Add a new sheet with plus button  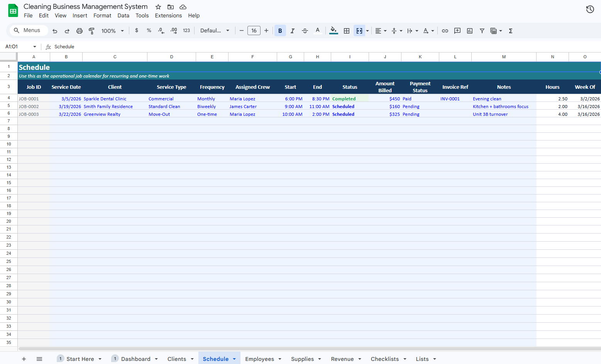pyautogui.click(x=24, y=359)
